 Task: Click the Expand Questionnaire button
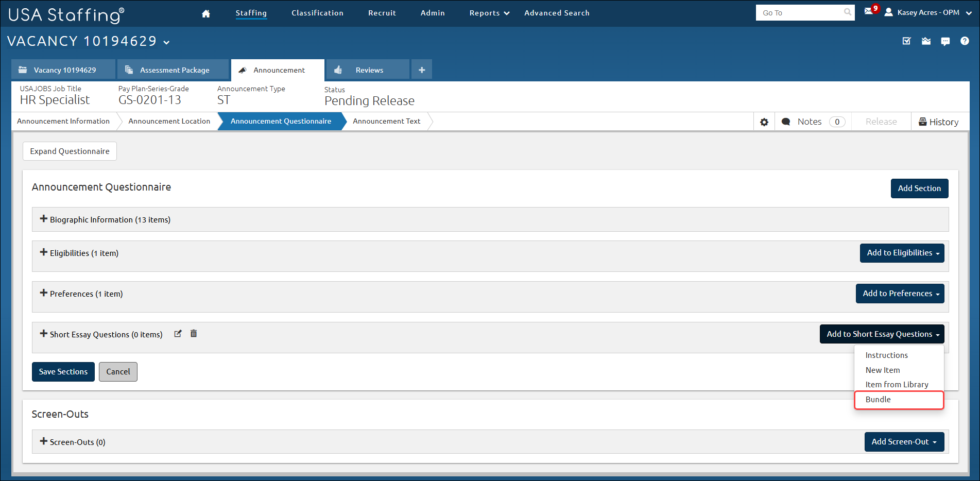pos(70,151)
